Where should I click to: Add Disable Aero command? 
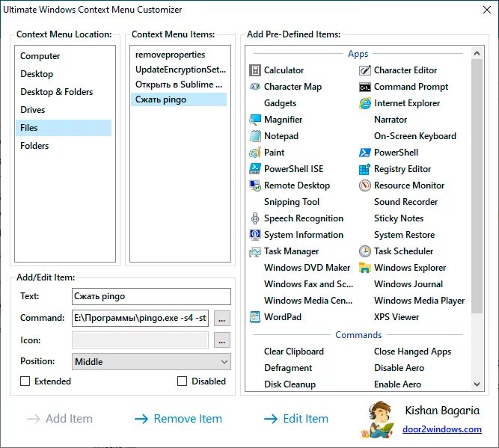pyautogui.click(x=399, y=368)
